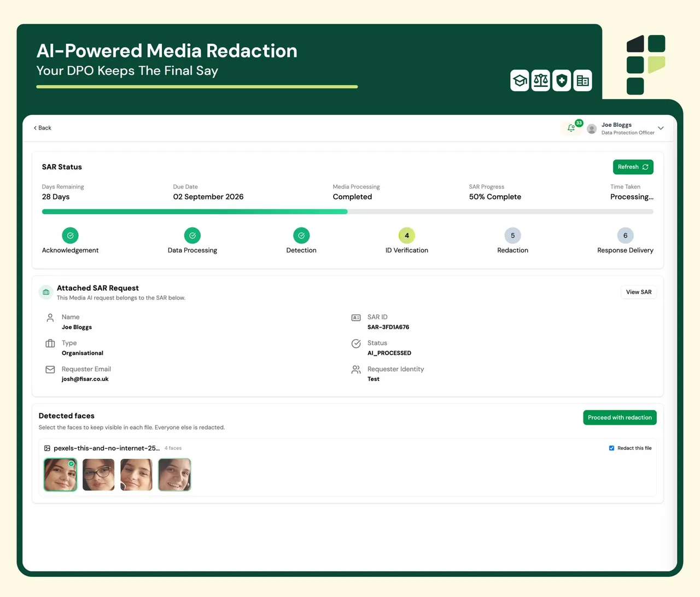
Task: Click the 4 faces count label
Action: [173, 448]
